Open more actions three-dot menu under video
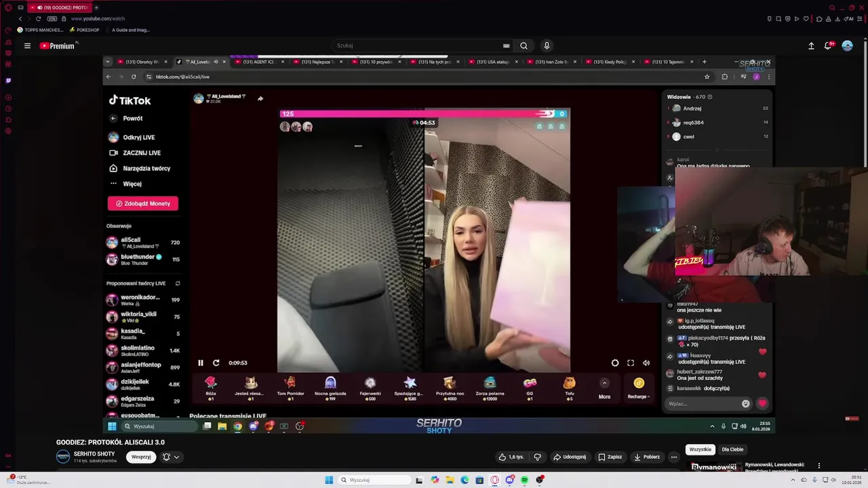This screenshot has height=488, width=868. tap(674, 457)
